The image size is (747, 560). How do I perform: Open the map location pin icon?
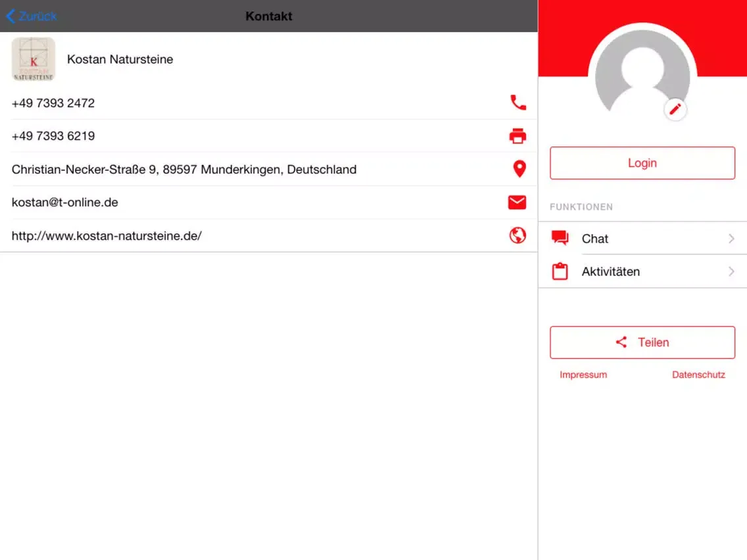519,169
